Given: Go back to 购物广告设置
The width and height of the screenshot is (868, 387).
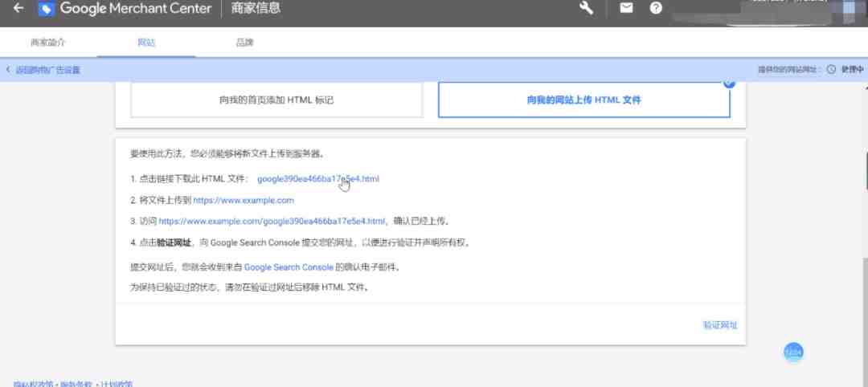Looking at the screenshot, I should pos(43,70).
